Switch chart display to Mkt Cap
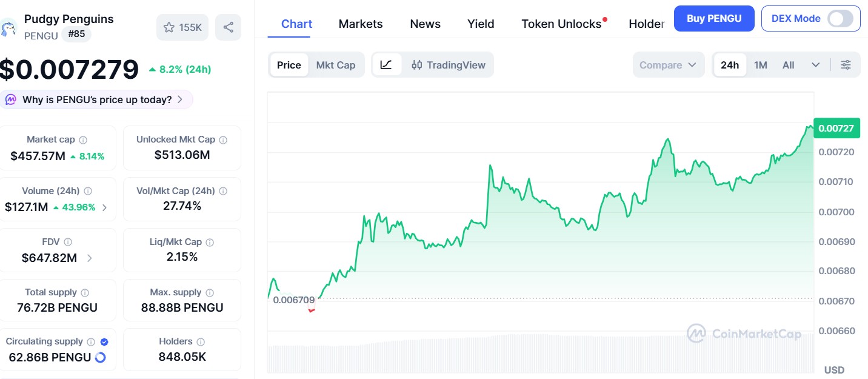The height and width of the screenshot is (379, 868). pyautogui.click(x=336, y=64)
